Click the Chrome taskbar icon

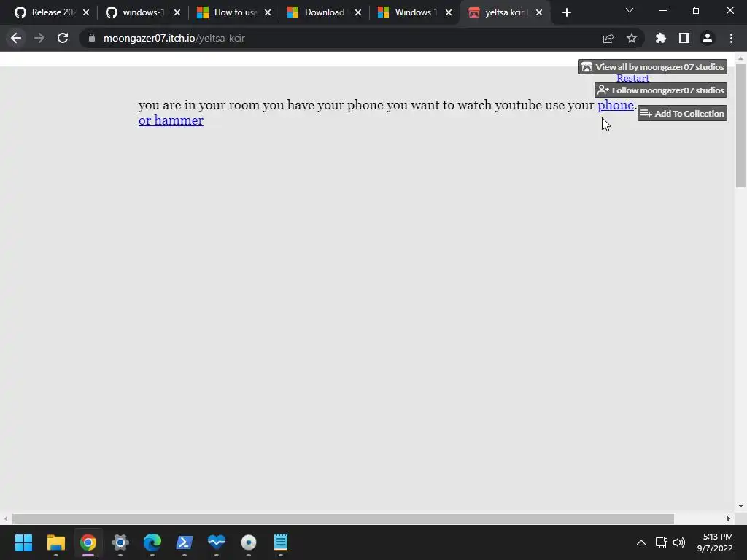click(x=88, y=542)
